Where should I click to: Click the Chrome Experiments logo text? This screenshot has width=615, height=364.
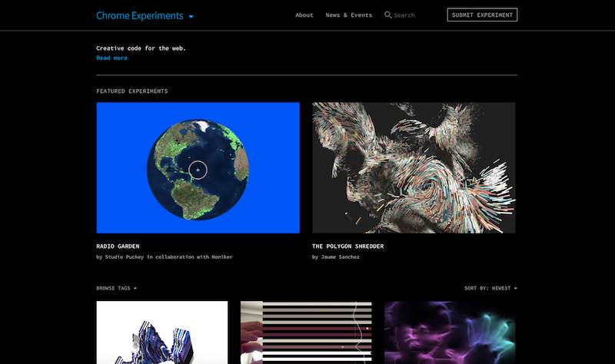[x=140, y=15]
